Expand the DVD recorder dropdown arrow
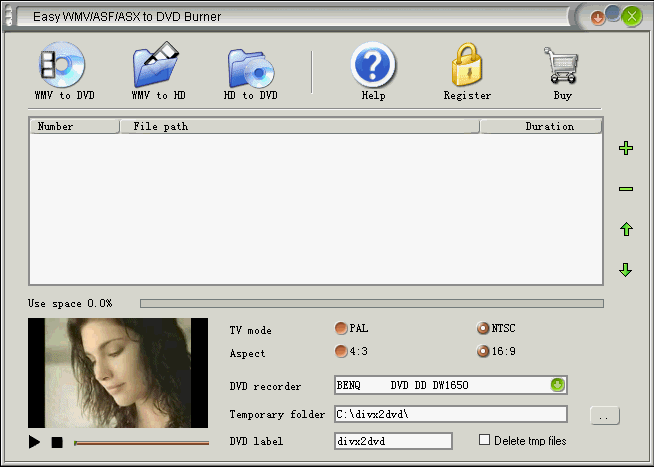654x467 pixels. click(x=557, y=385)
